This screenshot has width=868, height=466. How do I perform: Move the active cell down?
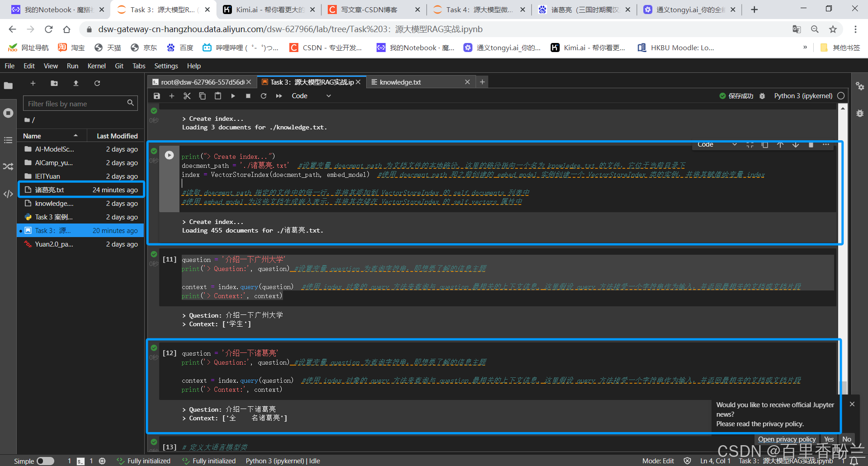click(x=796, y=145)
